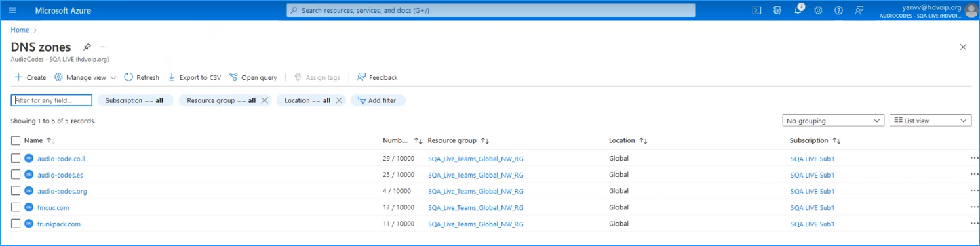Open resource group link in audio-code.co.il row
The image size is (980, 246).
pyautogui.click(x=475, y=159)
